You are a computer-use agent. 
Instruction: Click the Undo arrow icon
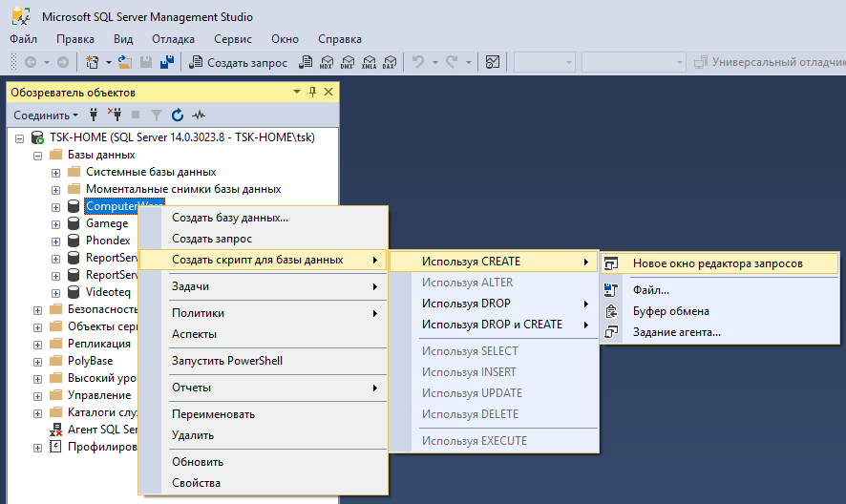[418, 62]
